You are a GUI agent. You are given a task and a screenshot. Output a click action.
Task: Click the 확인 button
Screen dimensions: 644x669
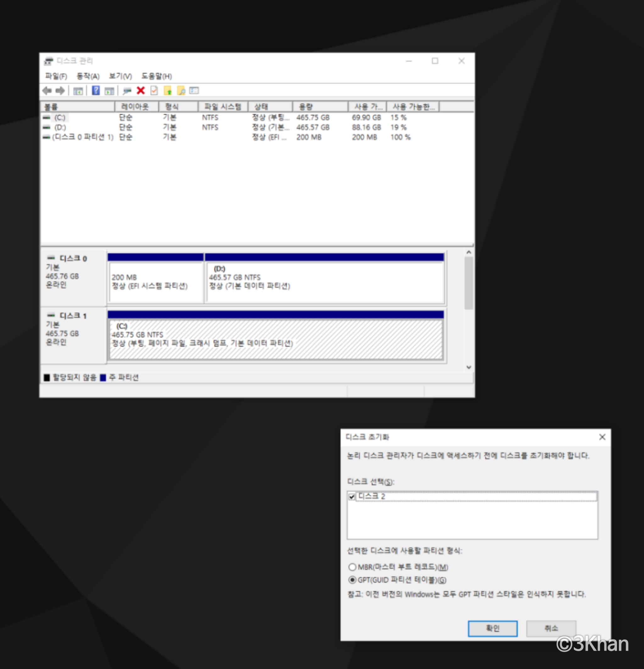(492, 628)
